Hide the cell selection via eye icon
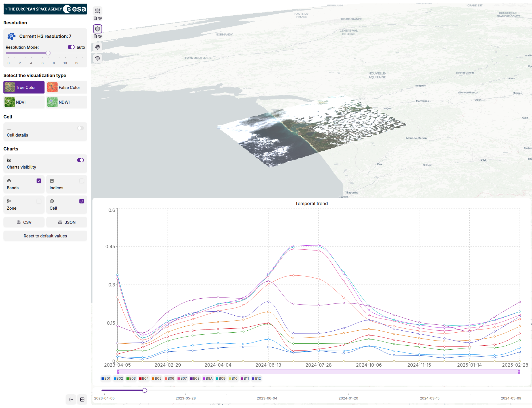Image resolution: width=532 pixels, height=408 pixels. (x=100, y=37)
